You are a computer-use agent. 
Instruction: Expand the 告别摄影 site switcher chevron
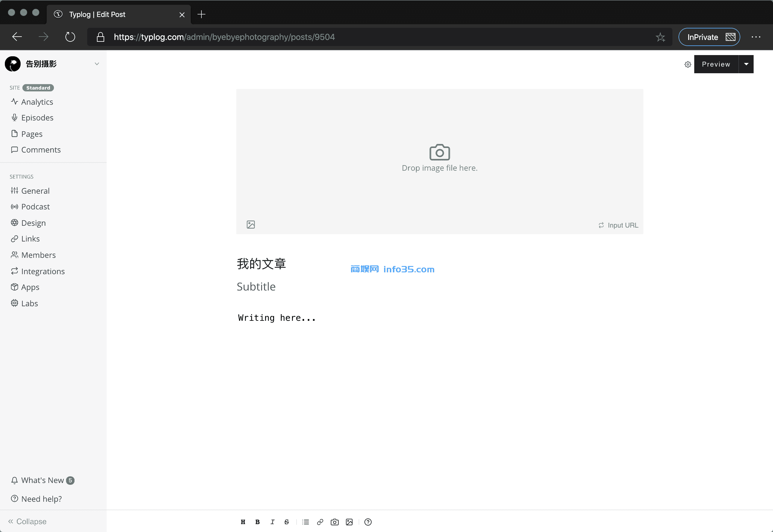(x=97, y=64)
